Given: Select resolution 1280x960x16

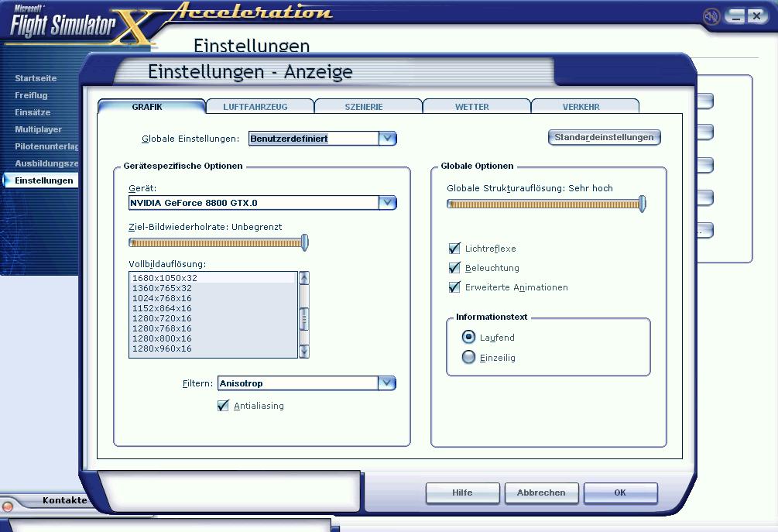Looking at the screenshot, I should [x=213, y=348].
